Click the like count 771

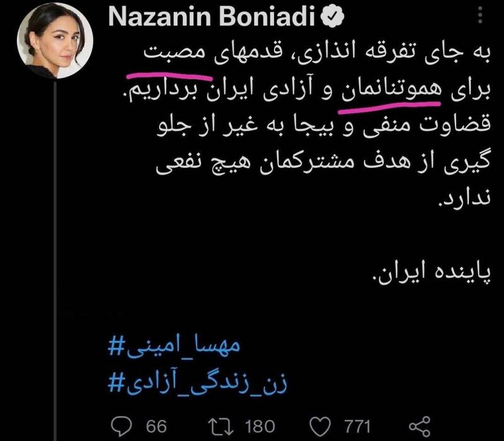(x=355, y=426)
